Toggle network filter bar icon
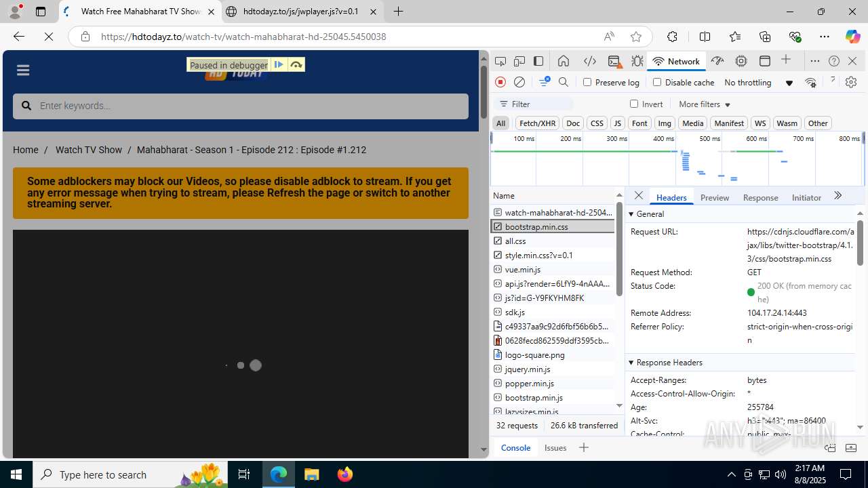Viewport: 868px width, 488px height. pos(544,82)
